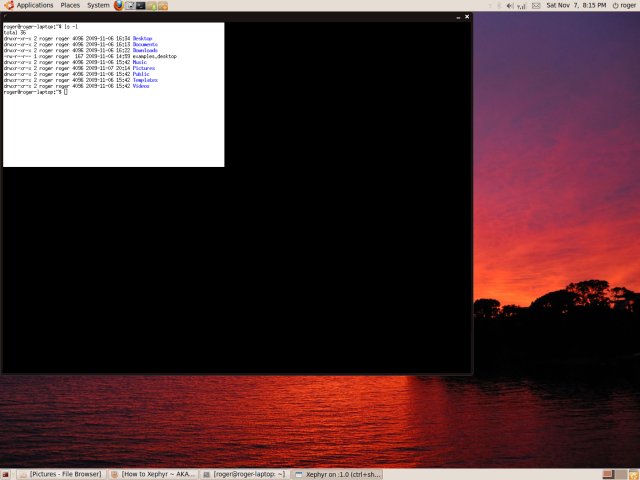Minimize the Xephyr window
640x480 pixels.
[x=458, y=17]
